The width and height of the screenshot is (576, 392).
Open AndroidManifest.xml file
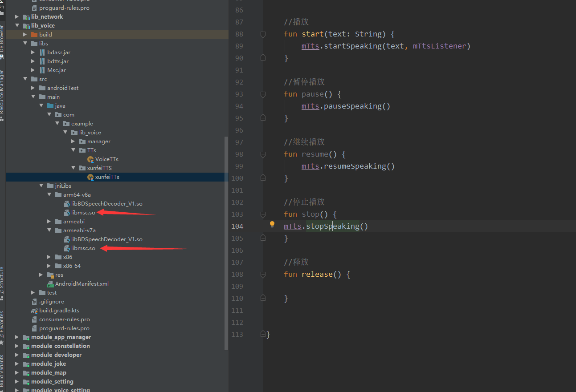82,283
